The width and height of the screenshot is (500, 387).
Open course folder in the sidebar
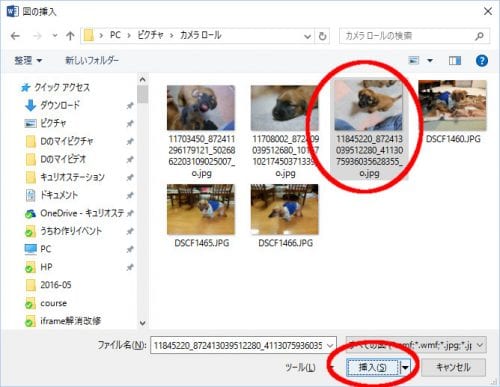pos(53,303)
